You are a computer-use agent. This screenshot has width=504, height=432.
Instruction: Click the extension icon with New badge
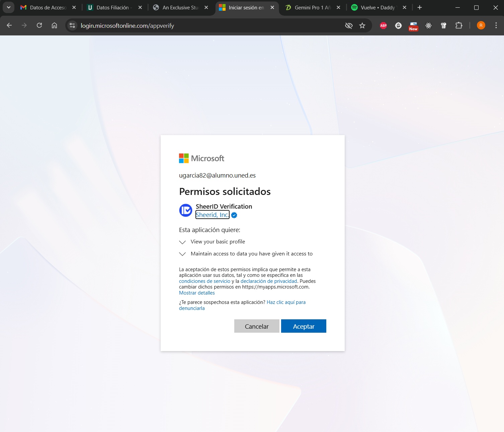413,26
